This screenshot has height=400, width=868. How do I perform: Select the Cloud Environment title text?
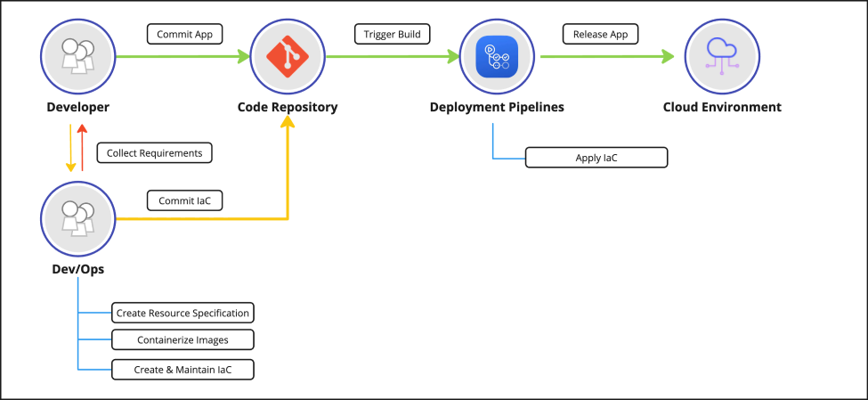[721, 108]
